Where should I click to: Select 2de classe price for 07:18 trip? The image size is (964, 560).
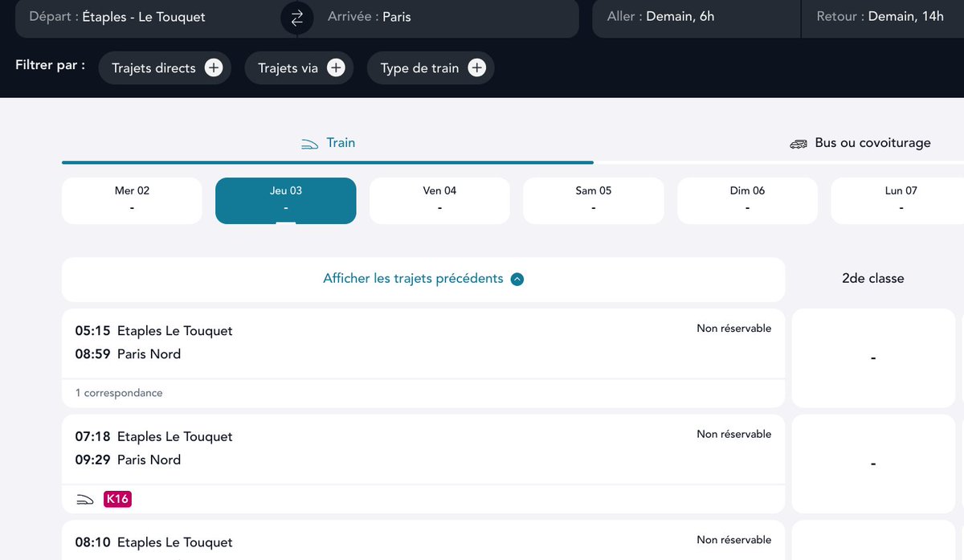point(873,464)
